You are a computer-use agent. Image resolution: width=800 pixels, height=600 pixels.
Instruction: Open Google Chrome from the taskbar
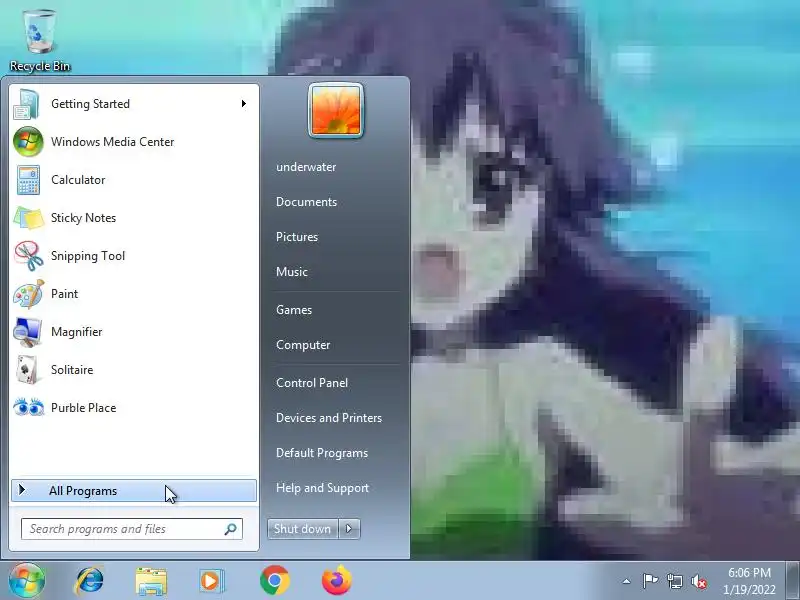point(274,581)
